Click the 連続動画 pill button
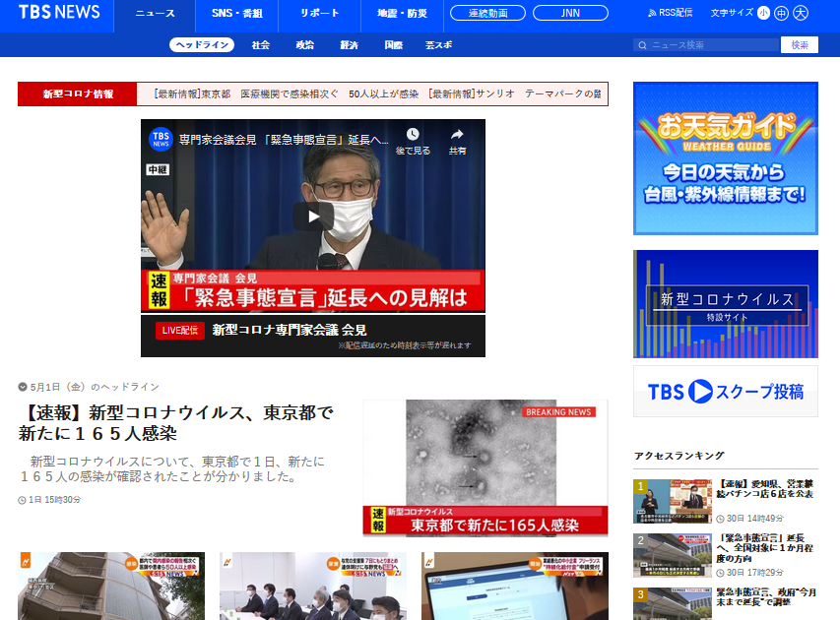This screenshot has width=840, height=620. tap(487, 13)
